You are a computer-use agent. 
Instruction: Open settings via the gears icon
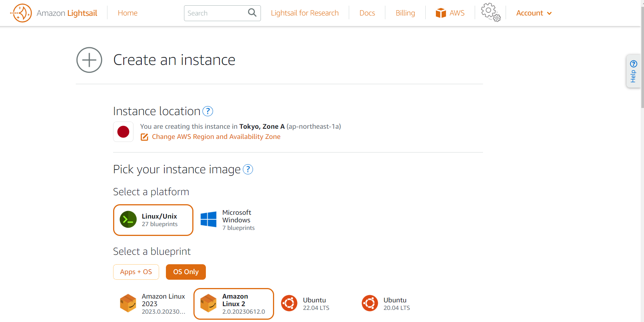click(x=490, y=12)
